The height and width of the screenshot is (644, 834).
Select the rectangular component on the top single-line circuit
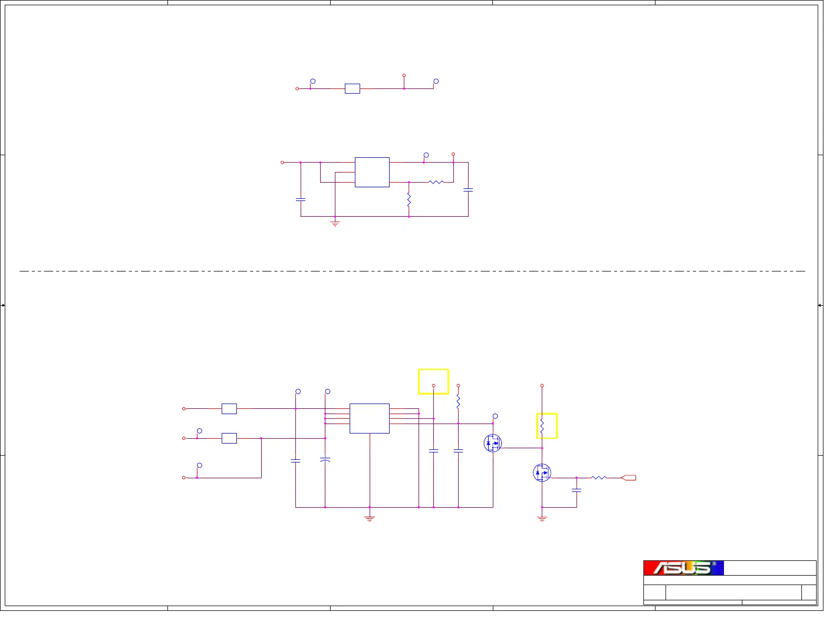(x=352, y=88)
